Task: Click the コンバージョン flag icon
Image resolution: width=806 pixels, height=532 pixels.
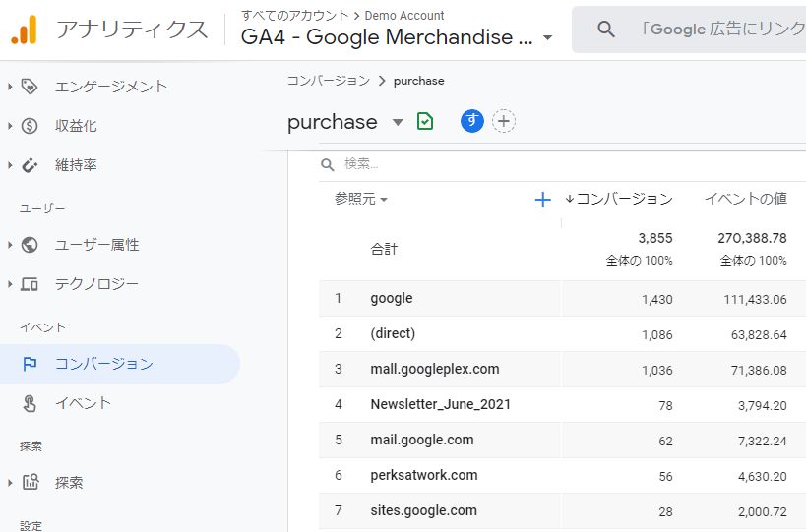Action: pos(30,364)
